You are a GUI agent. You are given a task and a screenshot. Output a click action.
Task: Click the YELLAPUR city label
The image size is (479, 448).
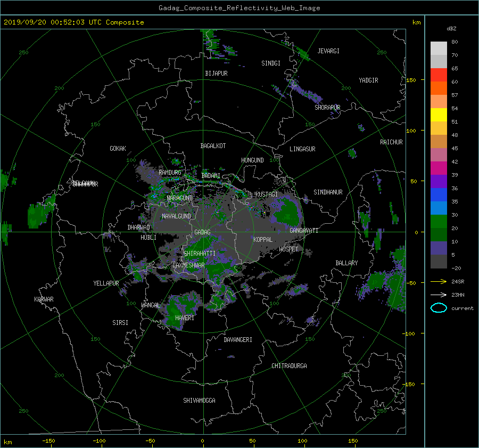point(106,283)
